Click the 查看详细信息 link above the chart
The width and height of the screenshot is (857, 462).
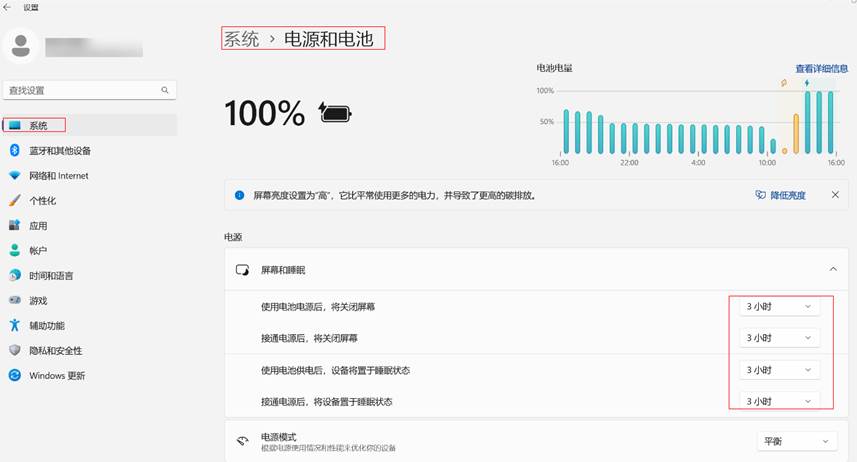point(820,69)
